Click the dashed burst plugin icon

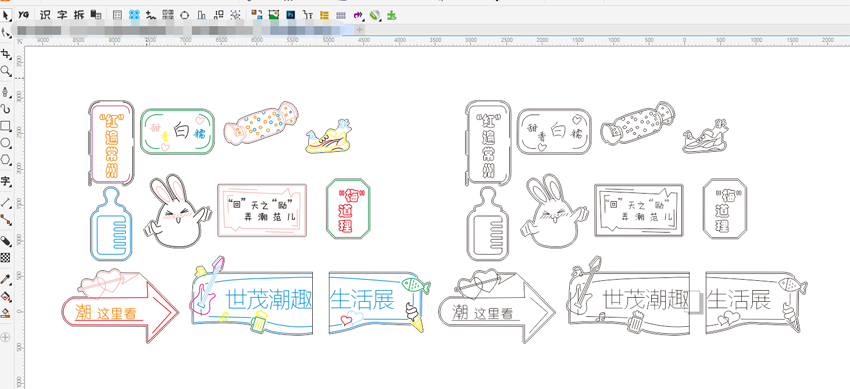click(x=236, y=15)
